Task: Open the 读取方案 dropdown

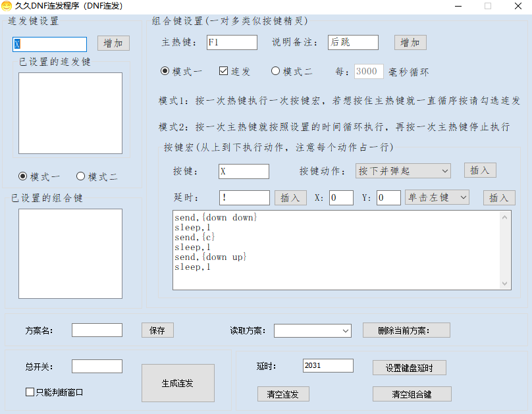Action: (x=313, y=331)
